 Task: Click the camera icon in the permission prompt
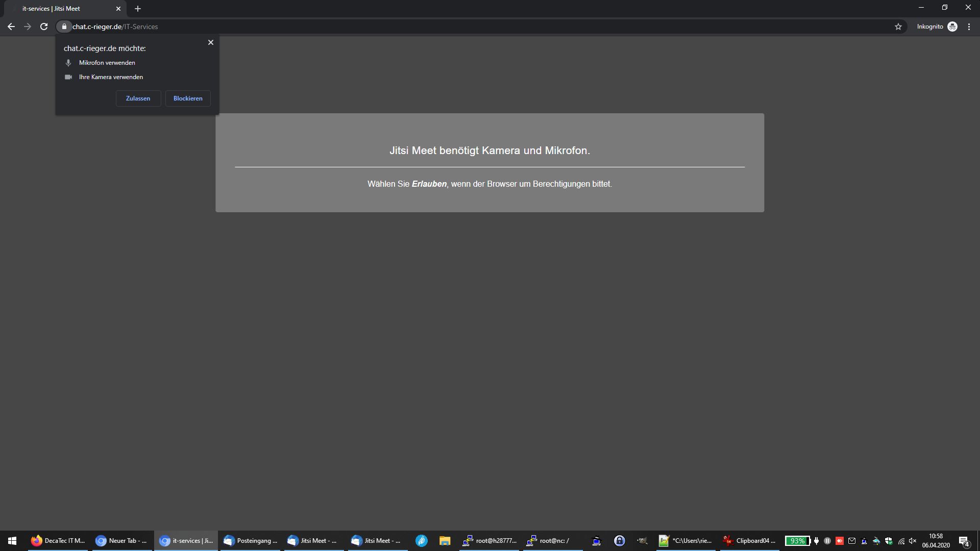click(x=68, y=77)
